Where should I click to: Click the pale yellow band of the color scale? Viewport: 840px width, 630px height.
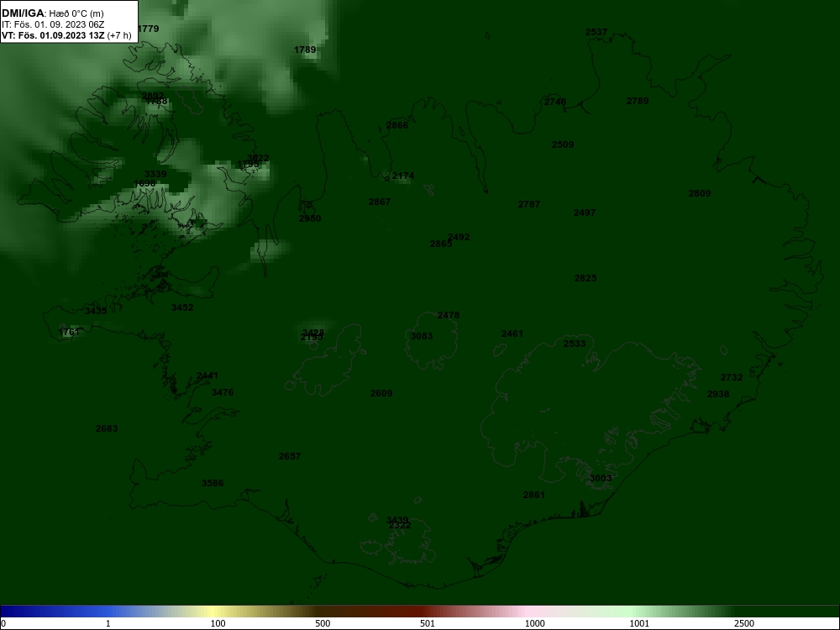click(x=212, y=612)
